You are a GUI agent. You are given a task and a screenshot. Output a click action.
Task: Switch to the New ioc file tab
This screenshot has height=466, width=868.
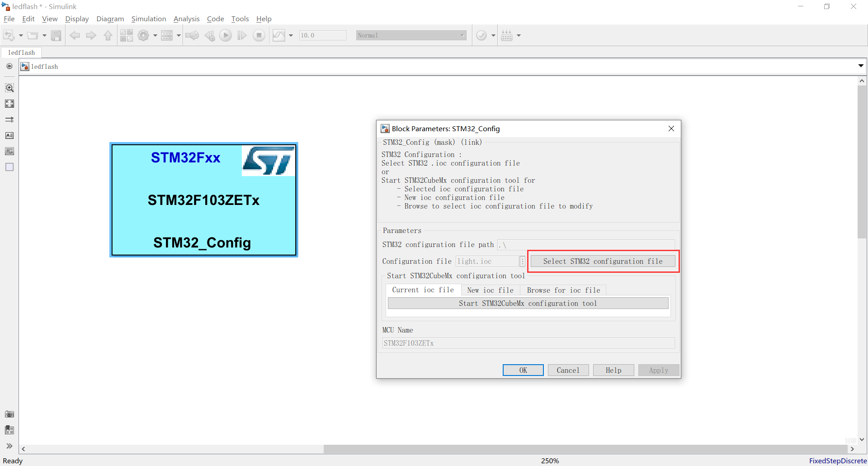[490, 290]
